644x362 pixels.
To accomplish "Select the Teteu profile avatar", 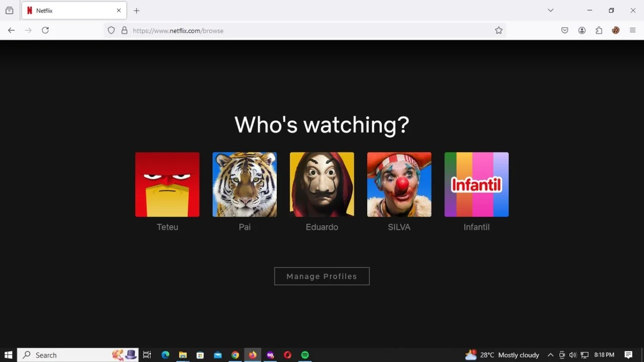I will point(168,185).
